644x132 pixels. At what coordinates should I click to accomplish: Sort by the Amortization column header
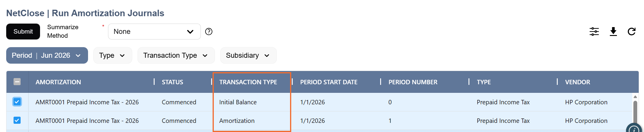click(x=58, y=82)
